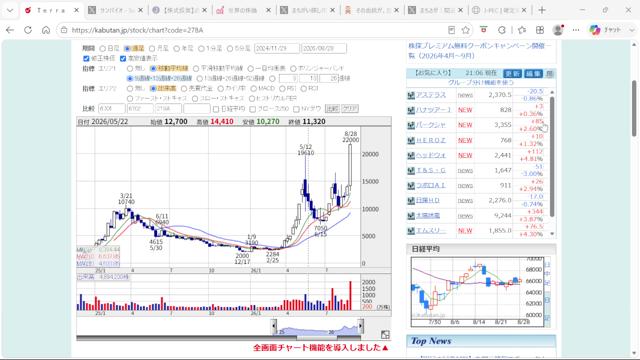Open the browser home icon
The height and width of the screenshot is (360, 640).
(x=46, y=30)
